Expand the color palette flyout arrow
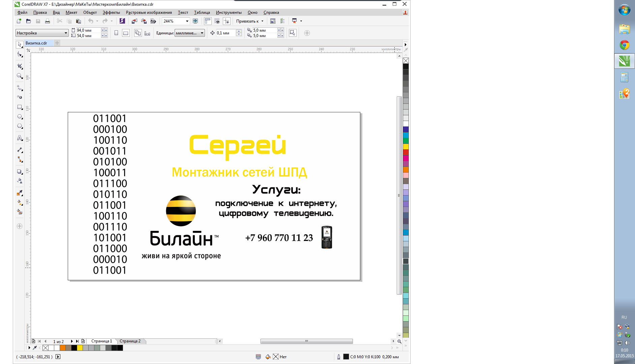This screenshot has height=364, width=635. (x=405, y=44)
